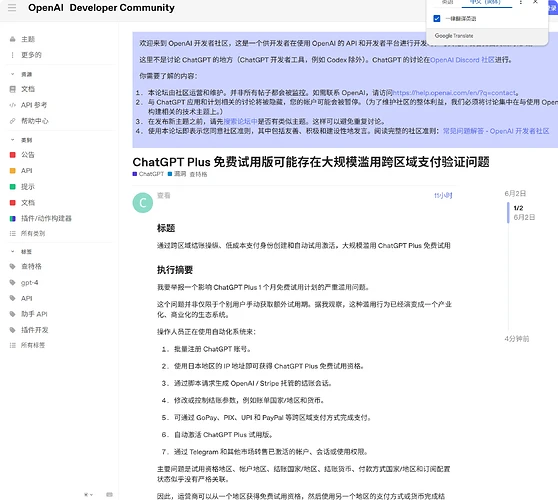
Task: Click the 查特格 tag next to the 漏洞 badge
Action: (x=198, y=174)
